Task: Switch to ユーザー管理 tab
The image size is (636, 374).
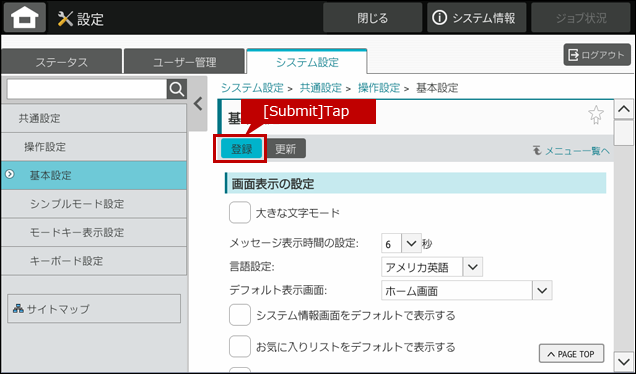Action: [184, 62]
